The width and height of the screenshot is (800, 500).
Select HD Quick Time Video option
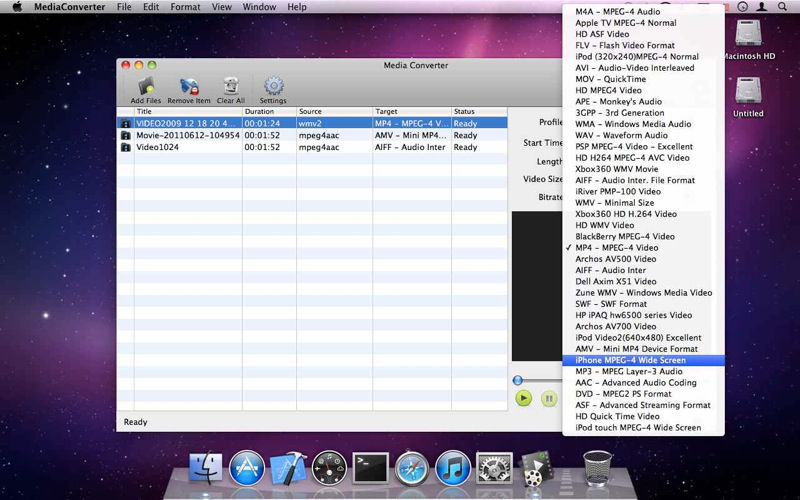pos(643,416)
